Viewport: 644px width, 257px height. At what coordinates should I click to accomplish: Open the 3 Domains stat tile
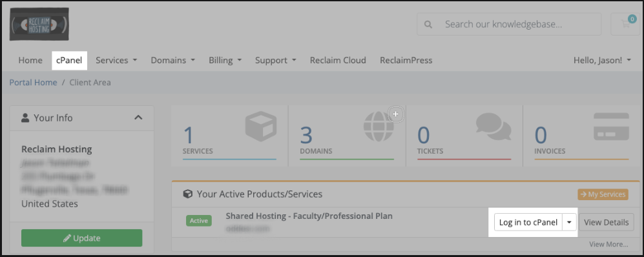click(x=347, y=136)
